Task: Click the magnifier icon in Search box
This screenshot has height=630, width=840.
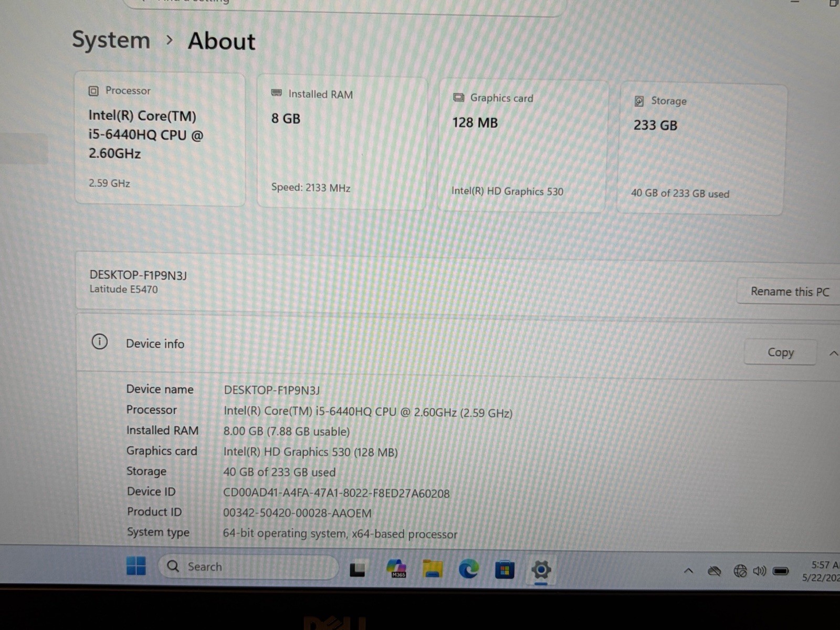Action: pyautogui.click(x=173, y=566)
